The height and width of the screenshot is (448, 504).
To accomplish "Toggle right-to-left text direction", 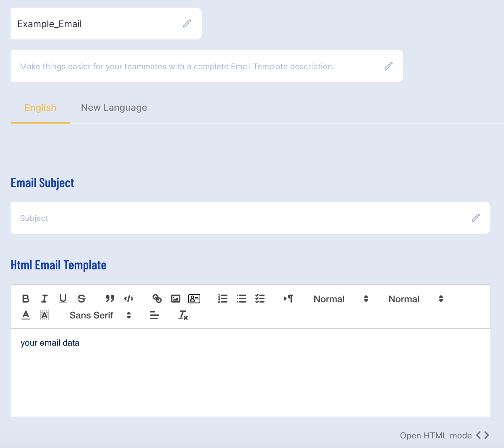I will 288,299.
